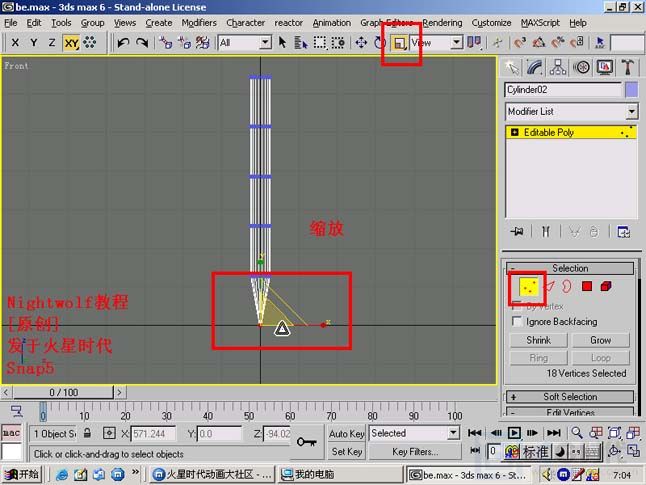The width and height of the screenshot is (646, 485).
Task: Click Set Key button
Action: 346,452
